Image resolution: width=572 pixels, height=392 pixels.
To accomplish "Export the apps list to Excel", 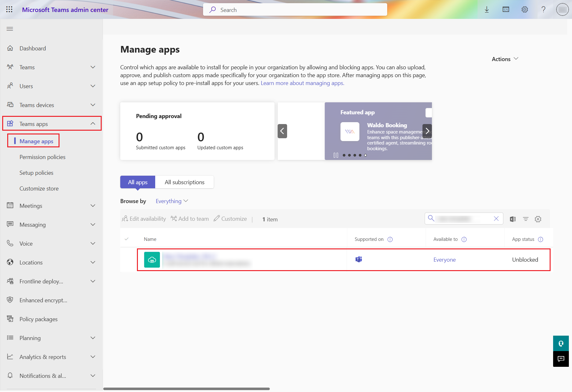I will pyautogui.click(x=513, y=219).
